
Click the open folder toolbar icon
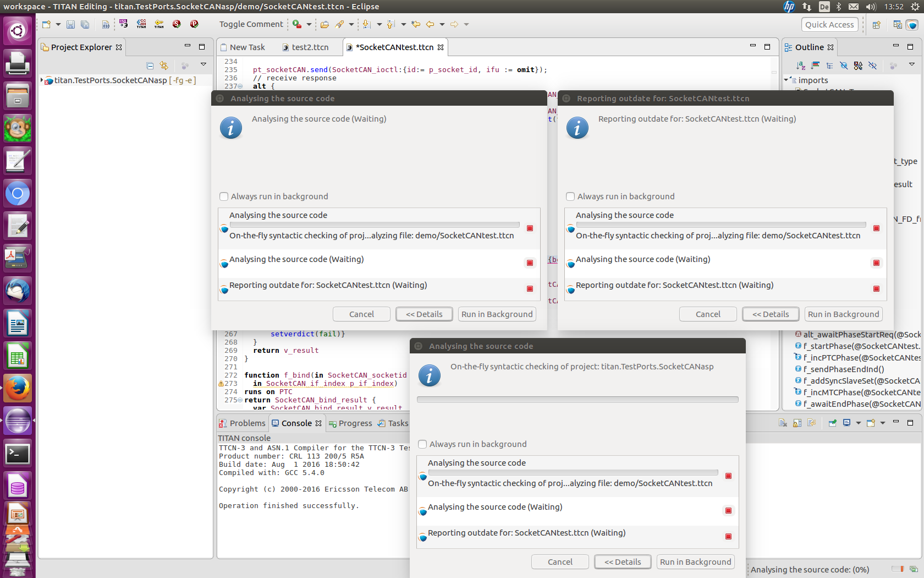pyautogui.click(x=324, y=24)
